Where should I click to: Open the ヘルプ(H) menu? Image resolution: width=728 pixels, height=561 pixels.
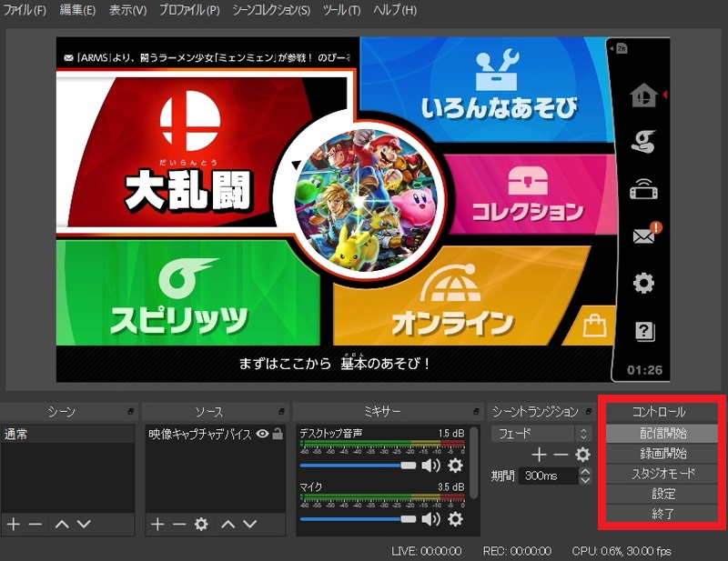pos(395,10)
